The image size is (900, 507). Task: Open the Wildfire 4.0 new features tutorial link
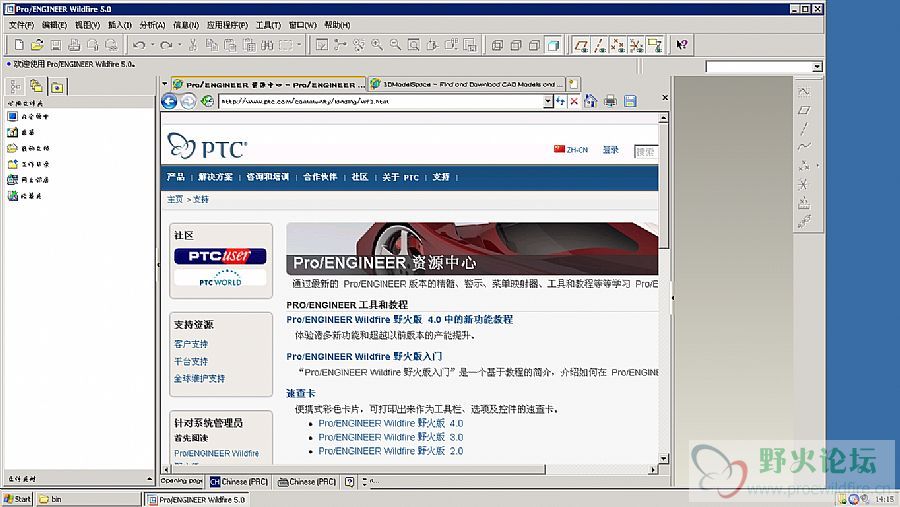click(399, 320)
